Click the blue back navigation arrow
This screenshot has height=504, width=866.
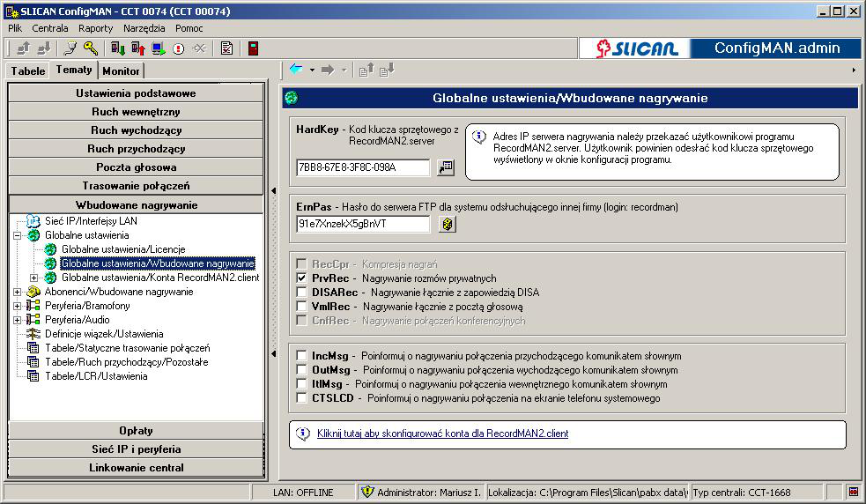[296, 70]
